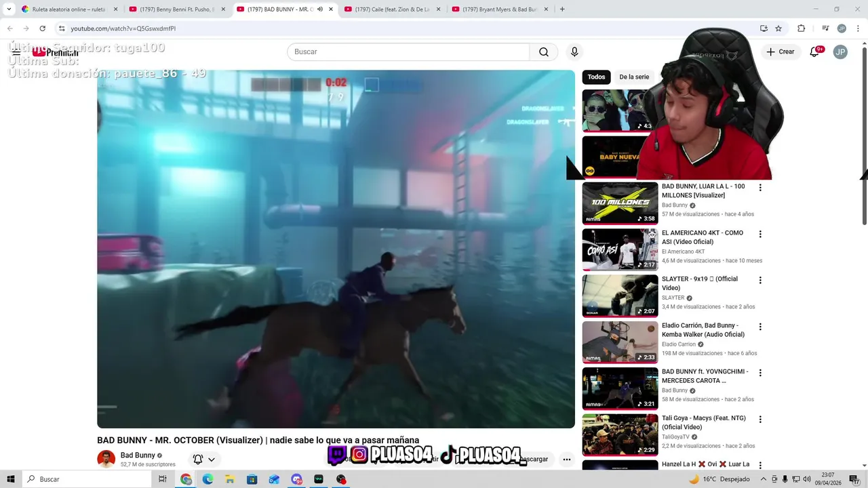The width and height of the screenshot is (868, 488).
Task: Click Kemba Walker (Audio Oficial) title
Action: (x=703, y=329)
